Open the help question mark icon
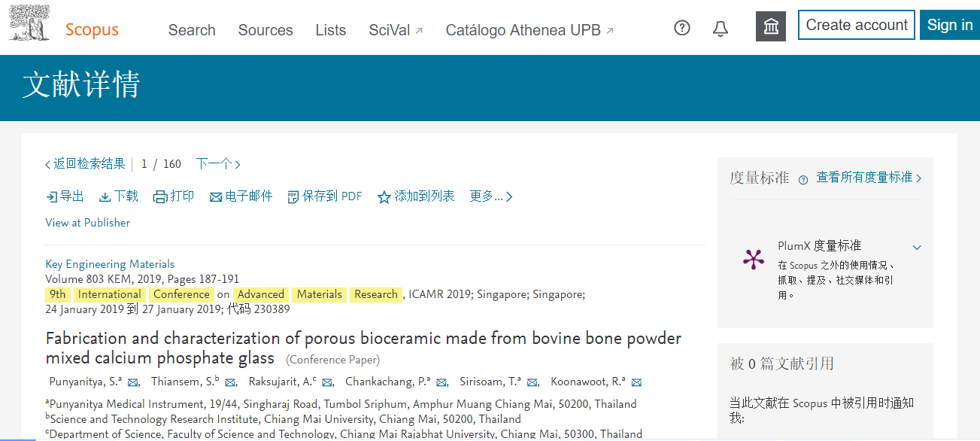 682,29
